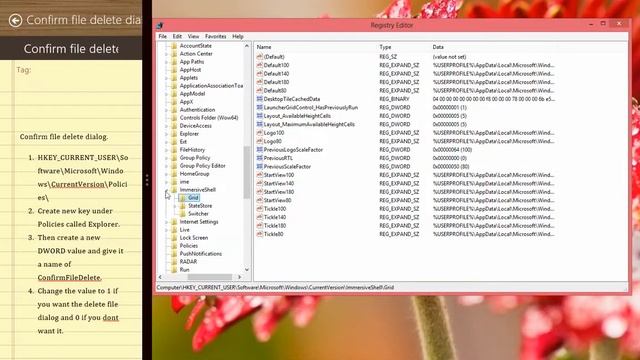
Task: Select Default140 value icon
Action: click(x=260, y=73)
